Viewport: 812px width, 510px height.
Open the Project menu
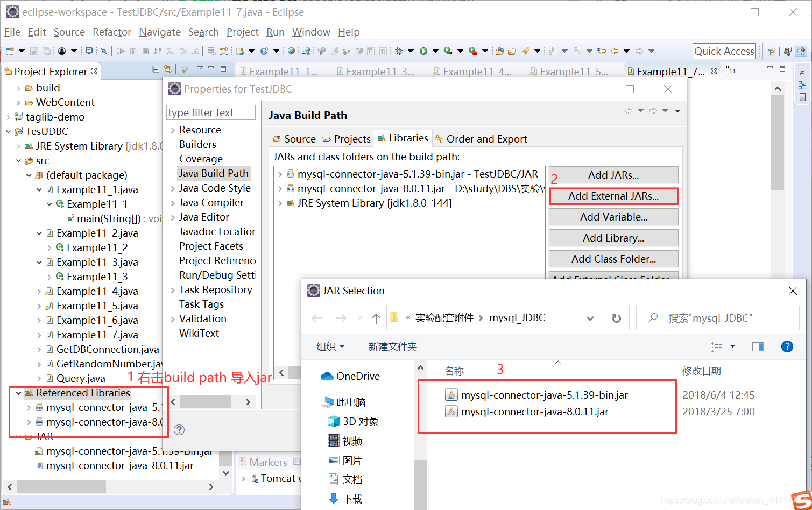pyautogui.click(x=242, y=32)
